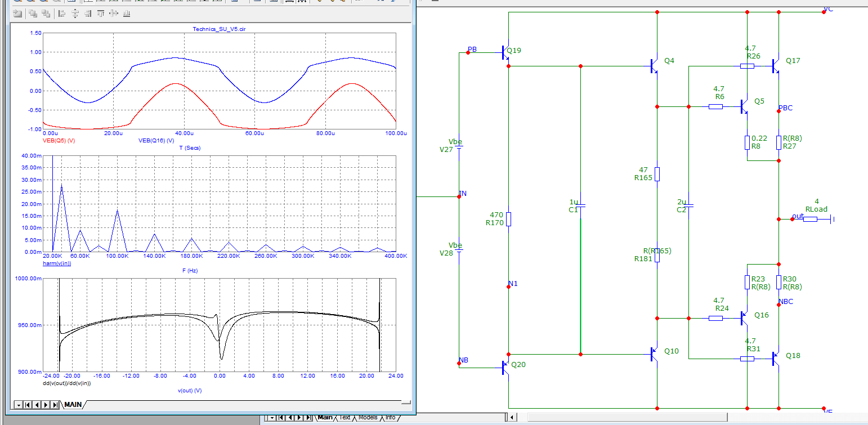Go to last page tab in schematic window

point(309,418)
